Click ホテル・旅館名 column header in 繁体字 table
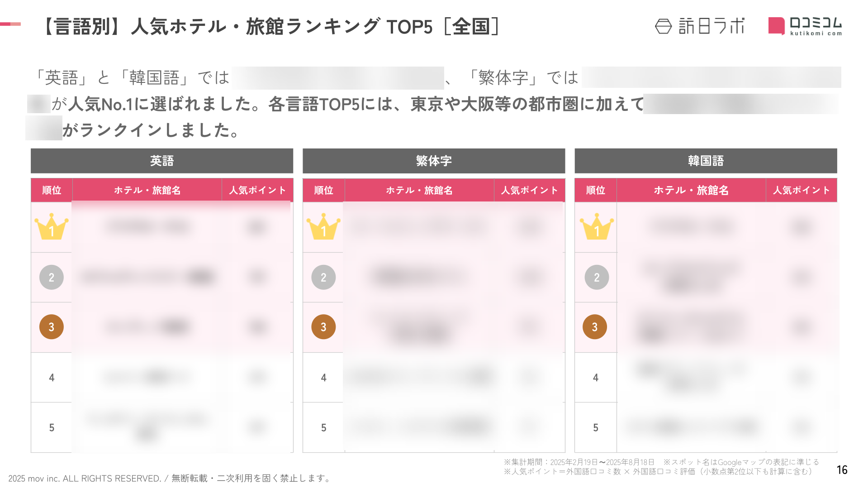The width and height of the screenshot is (868, 489). point(419,190)
